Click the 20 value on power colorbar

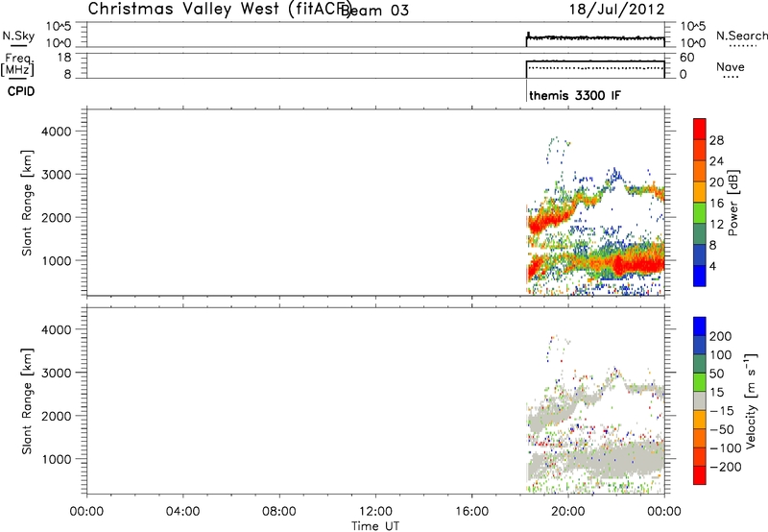click(716, 182)
